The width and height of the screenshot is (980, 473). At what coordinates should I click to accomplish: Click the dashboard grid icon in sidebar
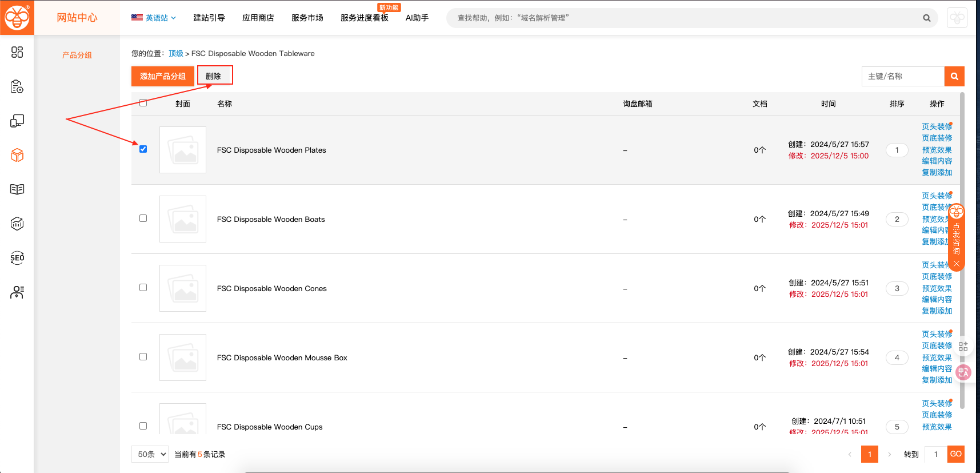coord(17,52)
